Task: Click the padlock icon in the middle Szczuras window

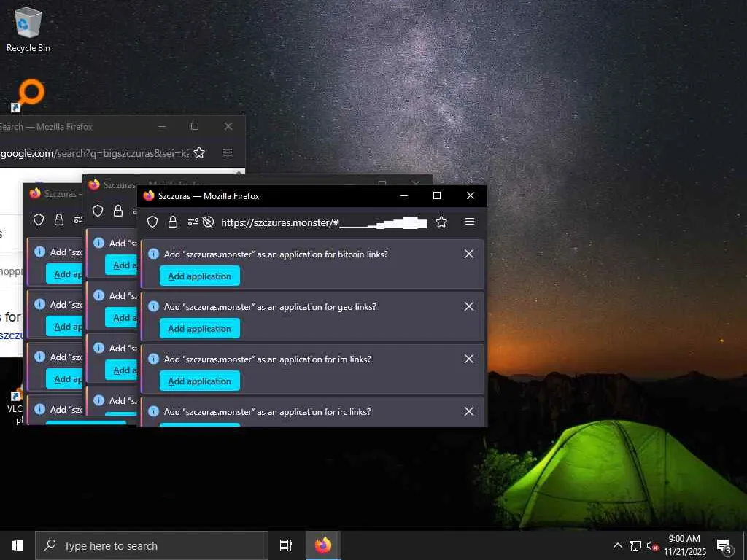Action: [118, 211]
